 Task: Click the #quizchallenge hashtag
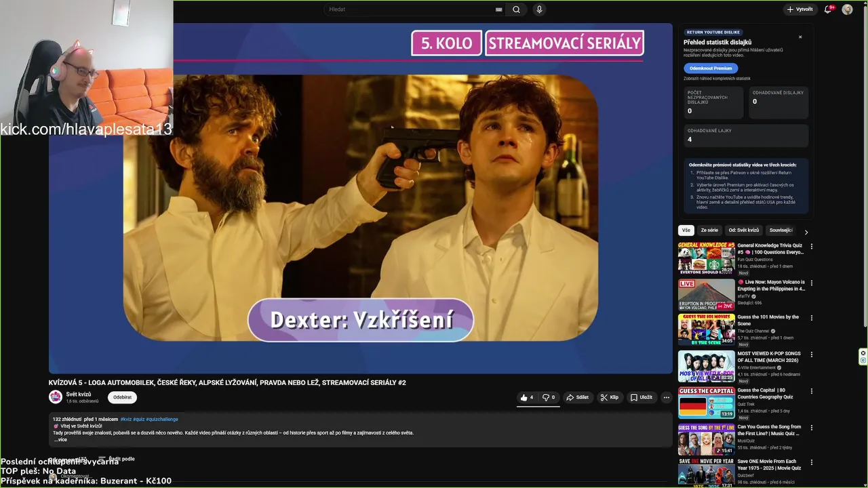coord(162,420)
